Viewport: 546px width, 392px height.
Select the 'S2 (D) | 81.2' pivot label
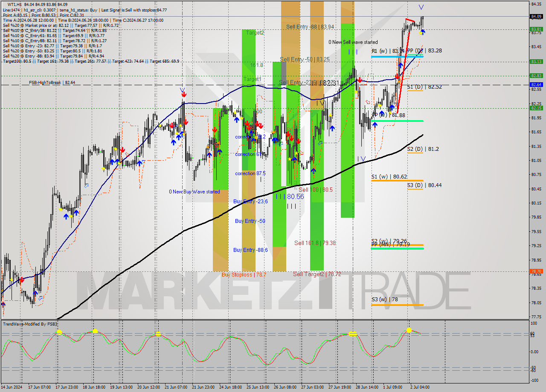pyautogui.click(x=423, y=149)
